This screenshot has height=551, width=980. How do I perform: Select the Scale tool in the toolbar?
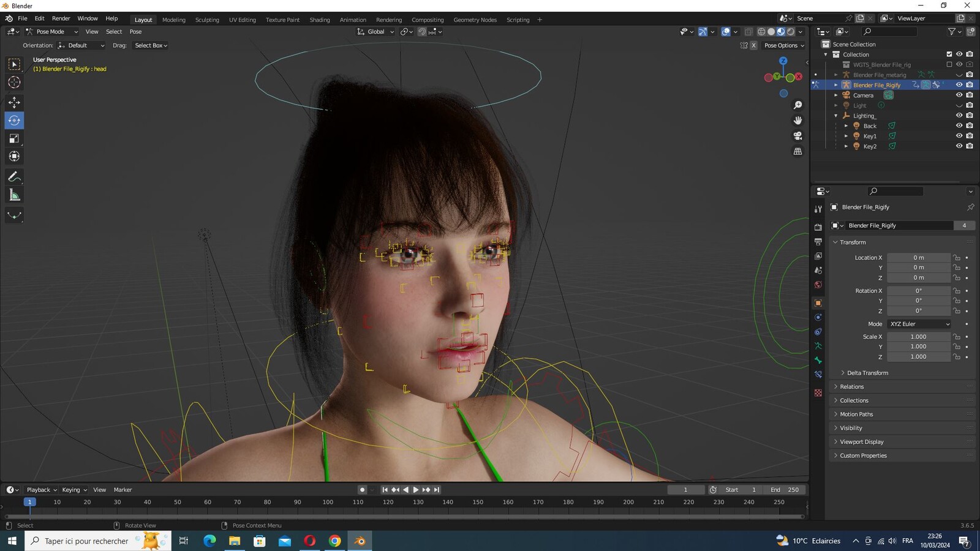[x=14, y=139]
